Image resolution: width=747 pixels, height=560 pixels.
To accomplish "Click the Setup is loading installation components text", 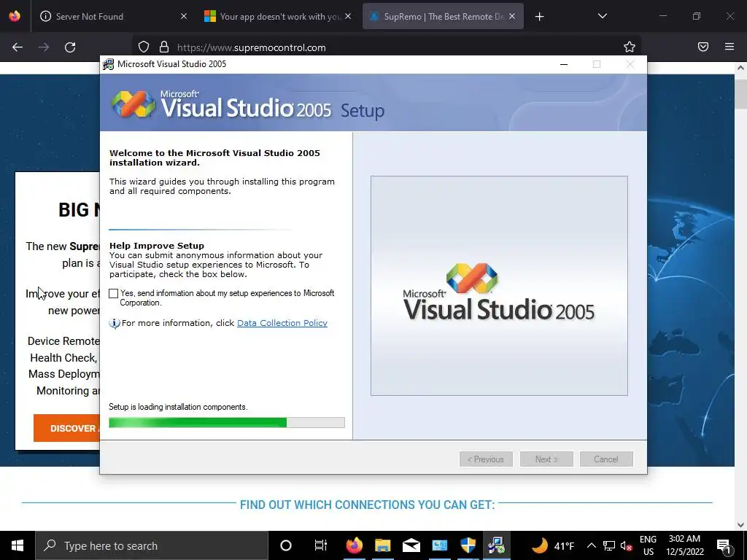I will (178, 407).
